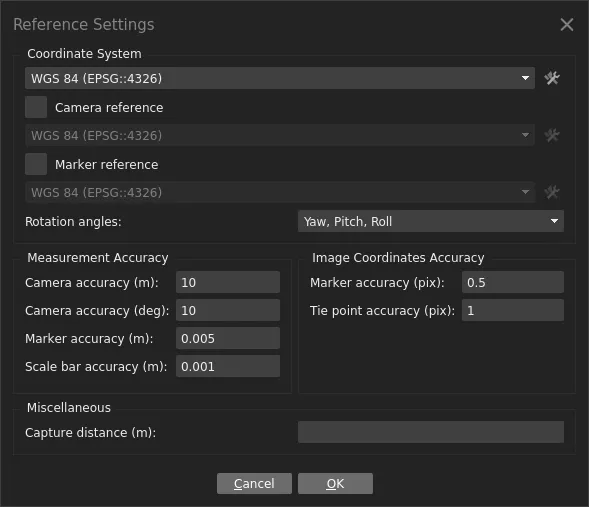Screen dimensions: 589x507
Task: Click the Camera reference label
Action: pyautogui.click(x=109, y=108)
